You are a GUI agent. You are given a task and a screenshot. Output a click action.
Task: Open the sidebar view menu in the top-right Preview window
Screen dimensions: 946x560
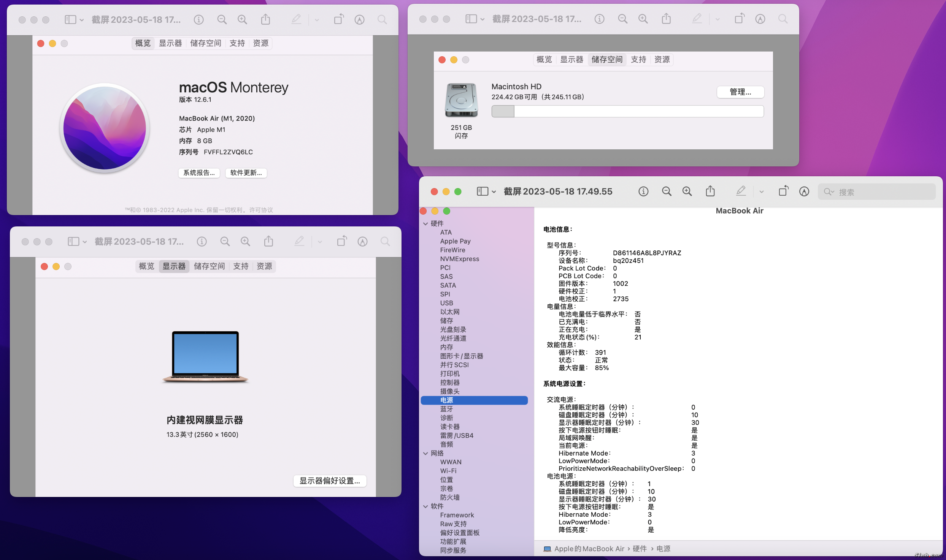click(x=475, y=19)
